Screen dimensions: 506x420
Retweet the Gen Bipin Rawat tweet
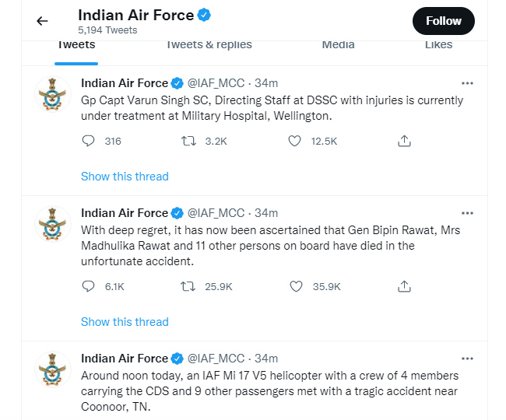(x=188, y=286)
